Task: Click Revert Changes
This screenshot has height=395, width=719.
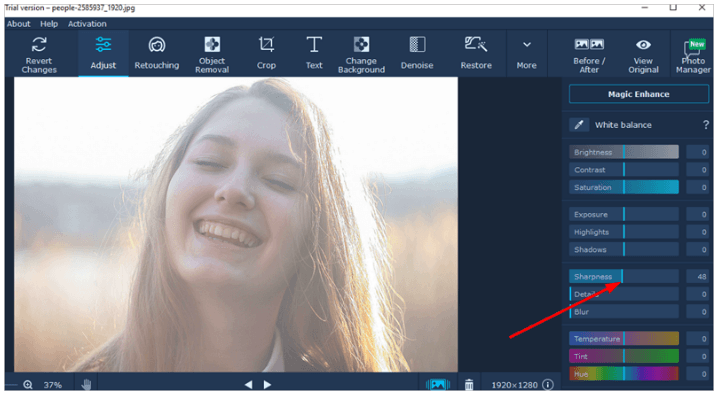Action: pyautogui.click(x=39, y=54)
